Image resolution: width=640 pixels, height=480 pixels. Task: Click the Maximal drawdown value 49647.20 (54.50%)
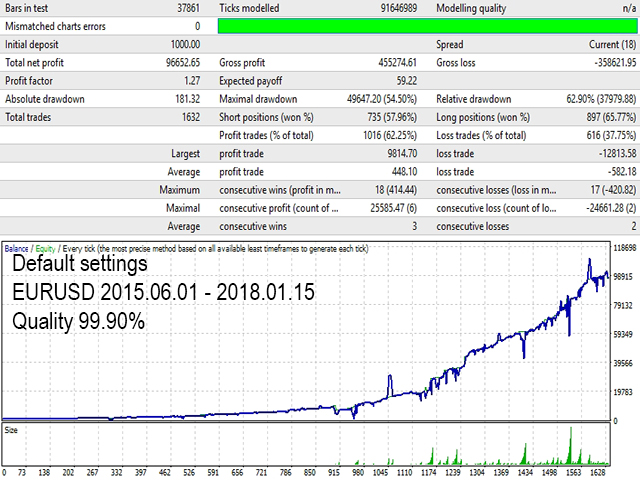(x=382, y=99)
